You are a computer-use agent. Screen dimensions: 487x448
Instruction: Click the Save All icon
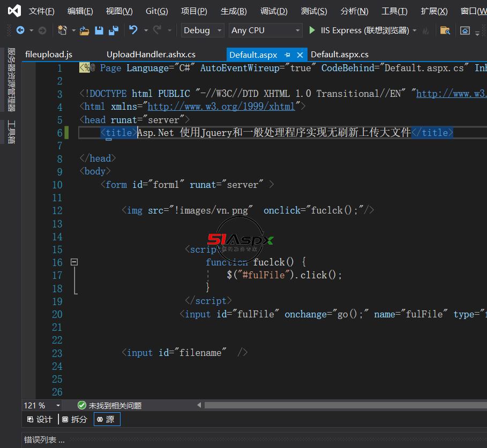(114, 31)
